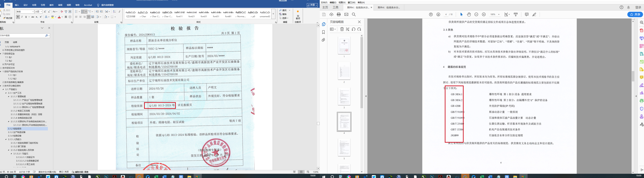Click the Format Painter (格式刷) icon
This screenshot has width=644, height=178.
point(8,18)
